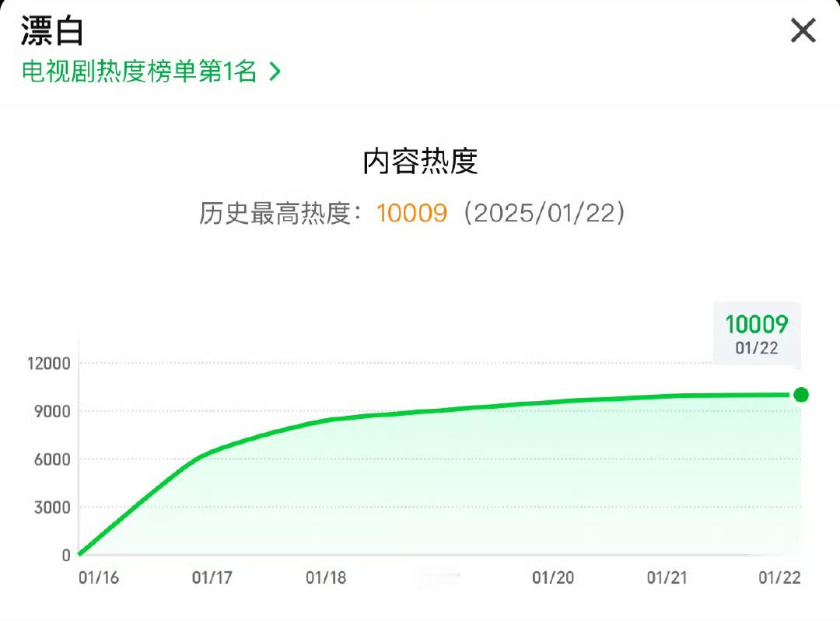
Task: Select the 01/17 x-axis date label
Action: click(x=212, y=577)
